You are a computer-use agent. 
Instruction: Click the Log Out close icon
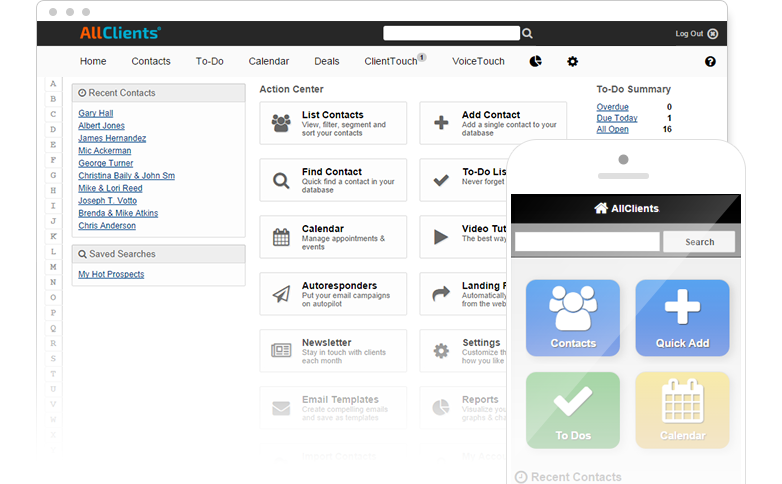713,34
